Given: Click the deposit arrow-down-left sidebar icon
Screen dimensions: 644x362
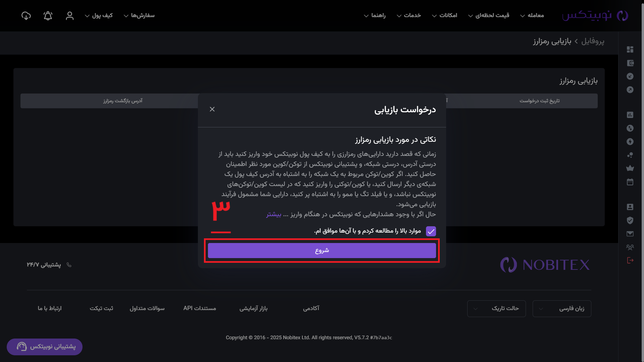Looking at the screenshot, I should pos(630,76).
